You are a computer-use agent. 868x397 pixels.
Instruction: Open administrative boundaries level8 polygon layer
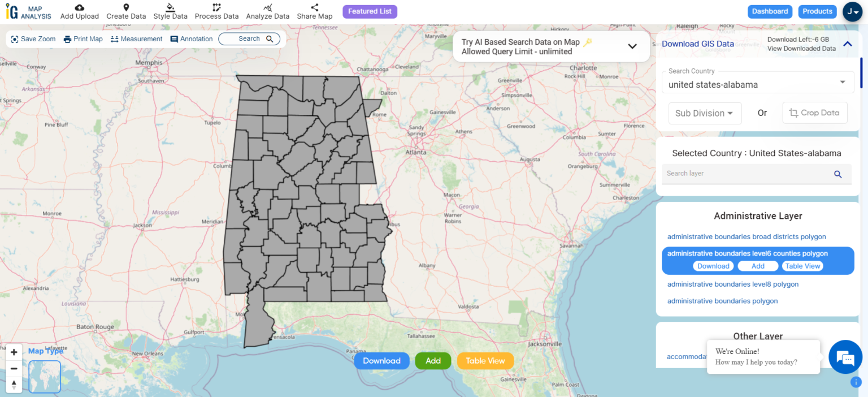pos(732,284)
